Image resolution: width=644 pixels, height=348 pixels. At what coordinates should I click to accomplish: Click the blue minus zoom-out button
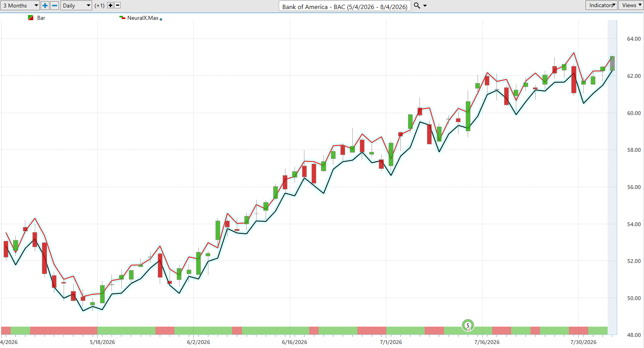click(55, 6)
